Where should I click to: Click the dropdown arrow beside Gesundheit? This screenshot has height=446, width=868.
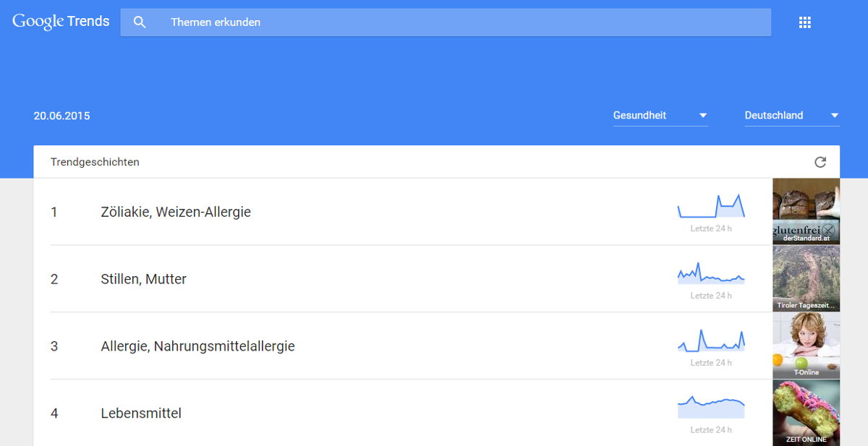[702, 115]
